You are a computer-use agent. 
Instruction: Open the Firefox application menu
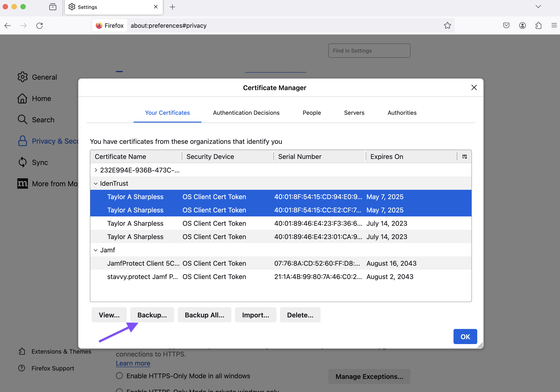click(554, 26)
